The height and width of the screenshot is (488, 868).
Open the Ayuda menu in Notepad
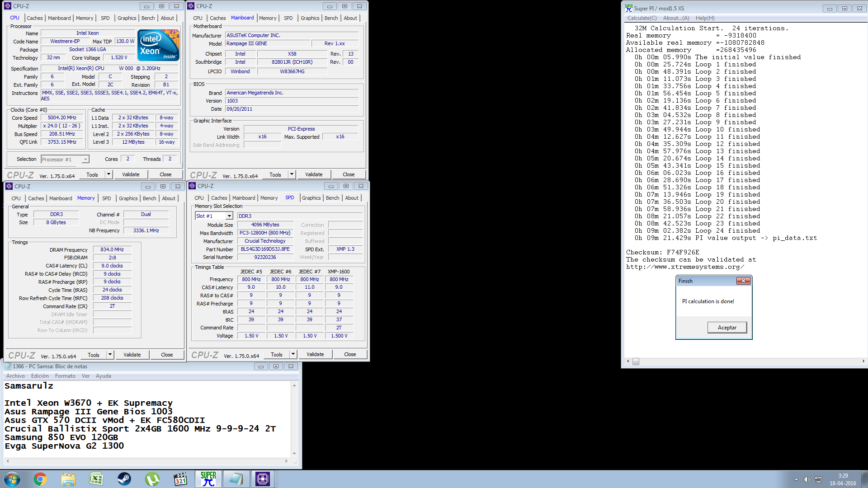coord(103,376)
